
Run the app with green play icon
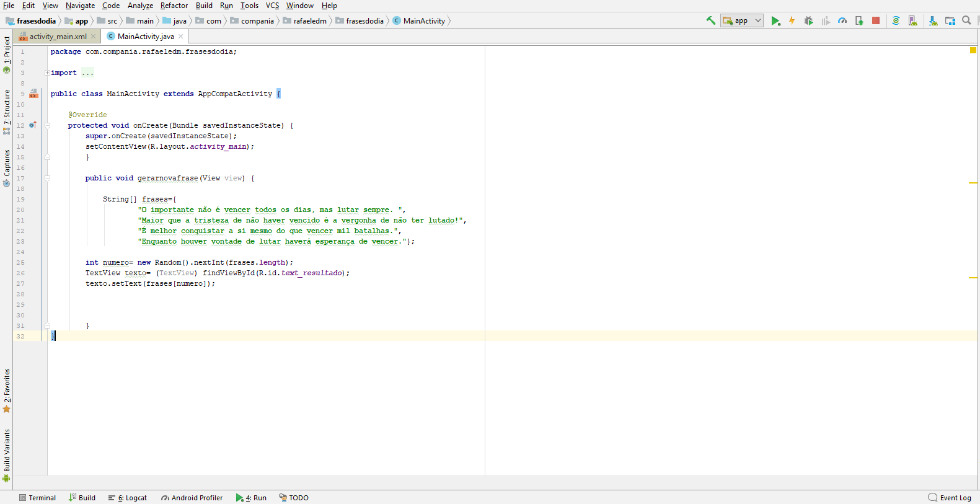pos(775,20)
